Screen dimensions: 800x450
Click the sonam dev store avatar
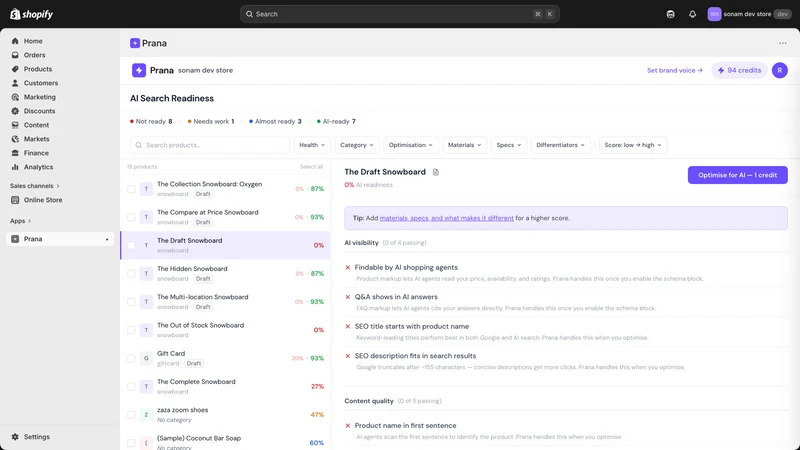714,14
